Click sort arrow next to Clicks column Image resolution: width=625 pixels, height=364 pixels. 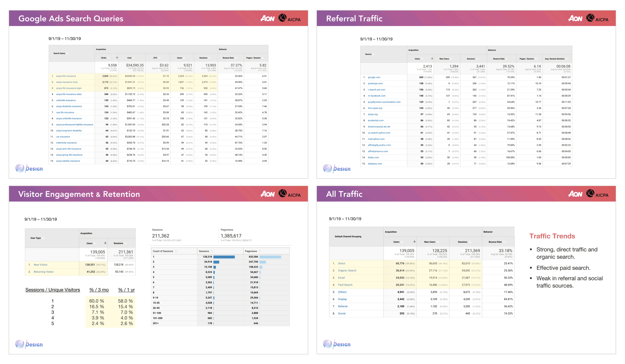(117, 58)
